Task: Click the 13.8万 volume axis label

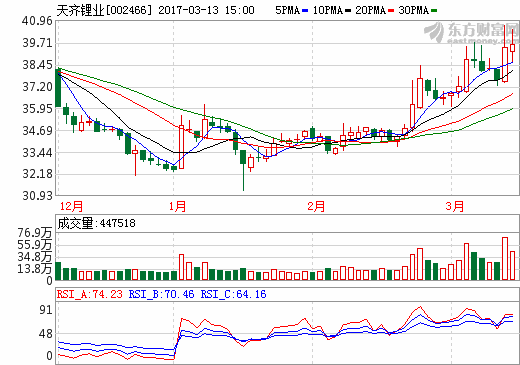Action: click(x=35, y=268)
